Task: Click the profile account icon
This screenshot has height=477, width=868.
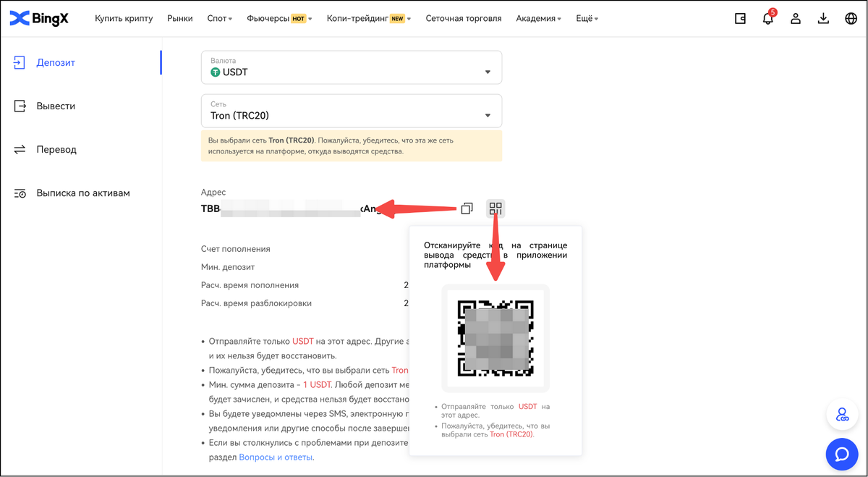Action: (796, 19)
